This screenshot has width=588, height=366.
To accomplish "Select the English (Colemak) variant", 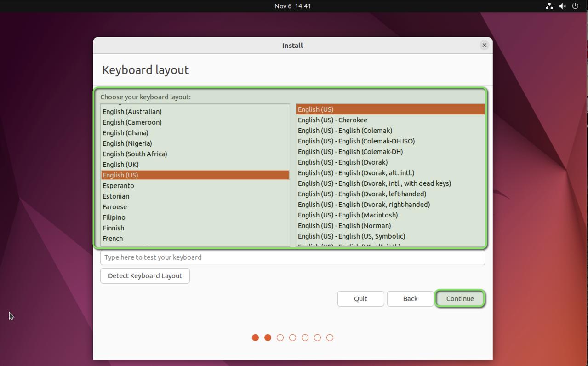I will (345, 131).
